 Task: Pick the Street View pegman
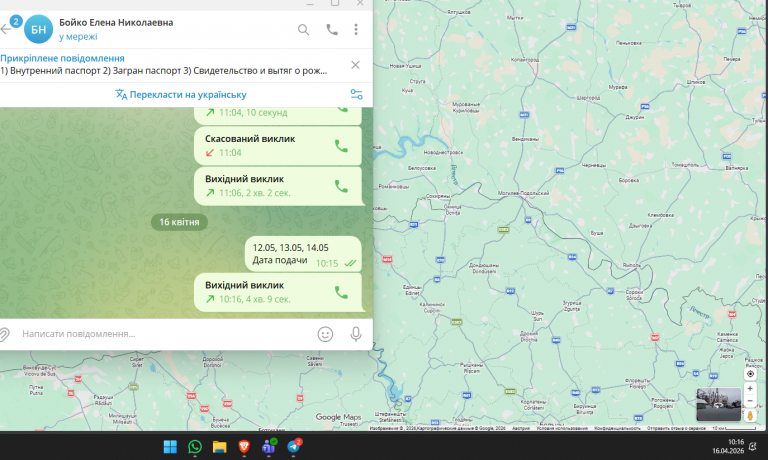coord(750,415)
